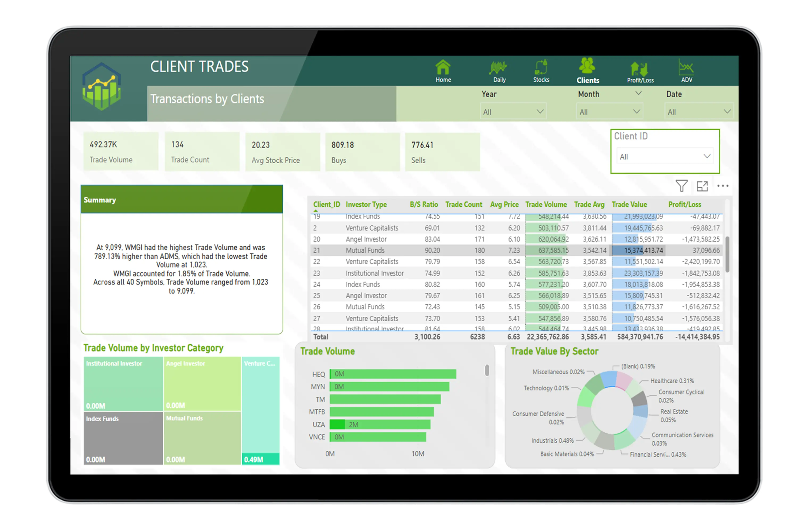798x532 pixels.
Task: Click Index Funds gray tile in treemap
Action: 123,438
